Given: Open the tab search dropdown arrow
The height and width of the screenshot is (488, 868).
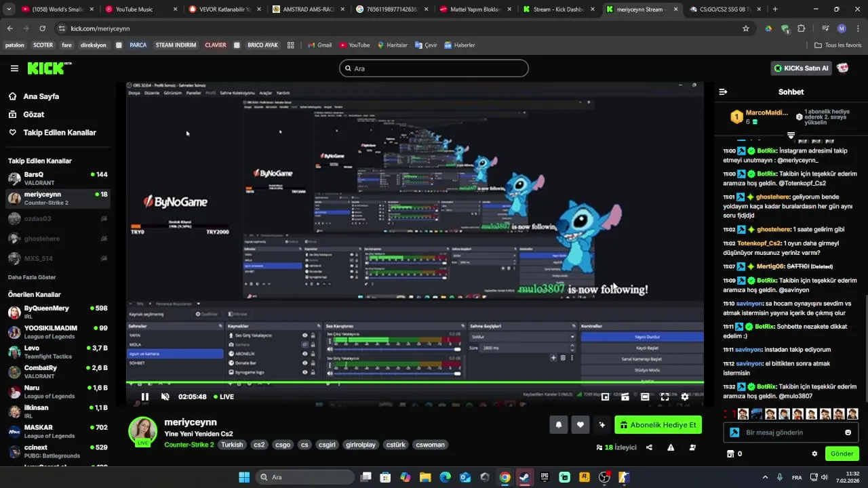Looking at the screenshot, I should [x=9, y=9].
